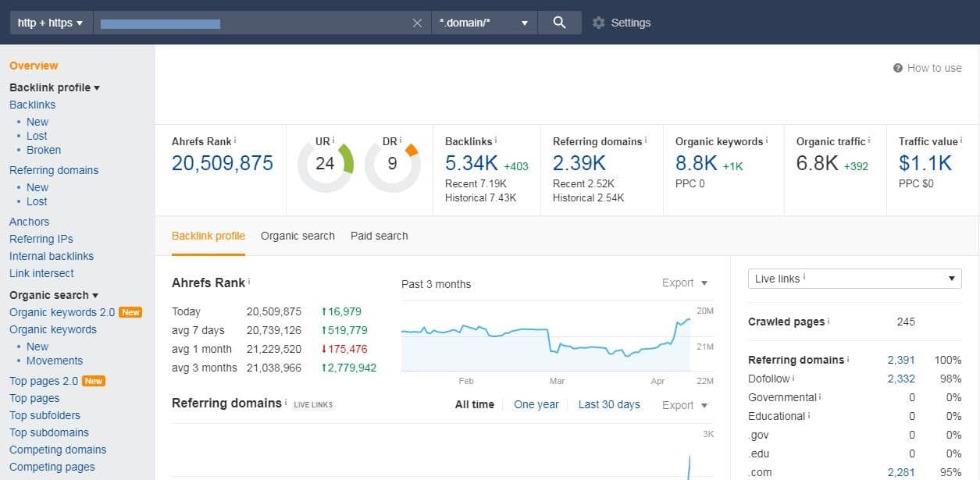This screenshot has height=480, width=980.
Task: Click info icon beside Traffic value metric
Action: click(x=961, y=140)
